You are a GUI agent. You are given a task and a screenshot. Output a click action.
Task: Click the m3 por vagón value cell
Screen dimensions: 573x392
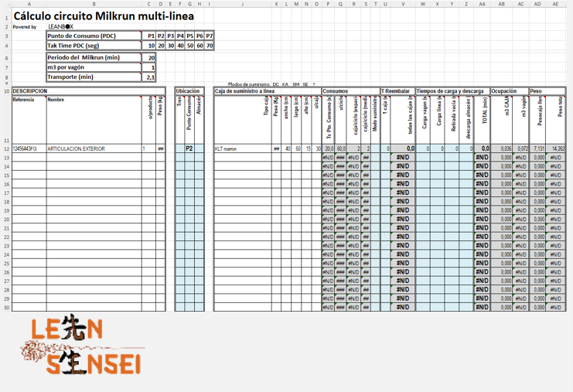[151, 67]
